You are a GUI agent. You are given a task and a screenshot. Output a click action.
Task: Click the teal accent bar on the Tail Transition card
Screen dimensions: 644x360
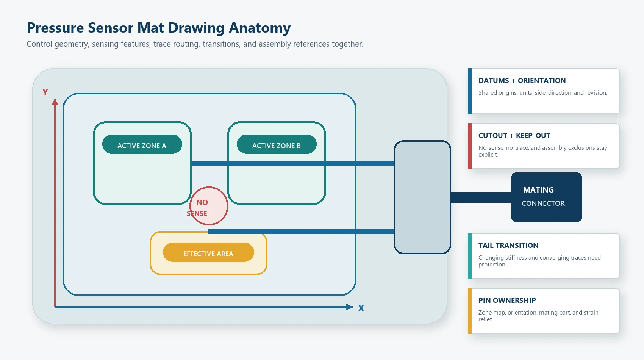pos(470,256)
